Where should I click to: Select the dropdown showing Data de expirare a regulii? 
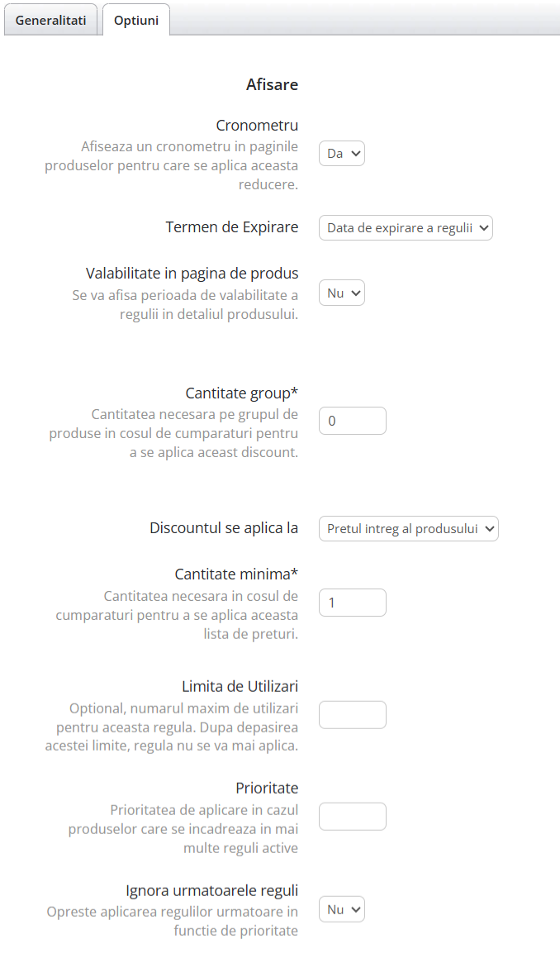coord(406,227)
